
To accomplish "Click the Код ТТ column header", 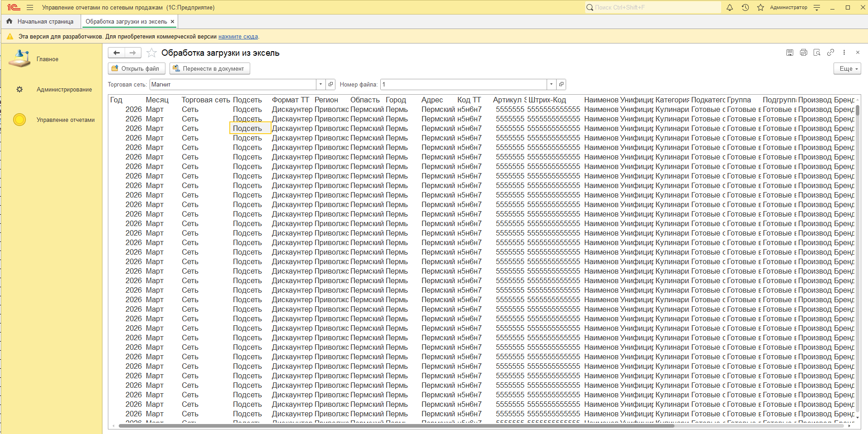I will coord(469,100).
